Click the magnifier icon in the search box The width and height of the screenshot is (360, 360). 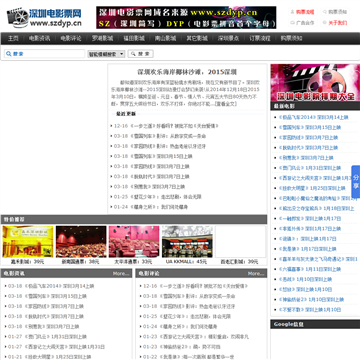pyautogui.click(x=8, y=54)
